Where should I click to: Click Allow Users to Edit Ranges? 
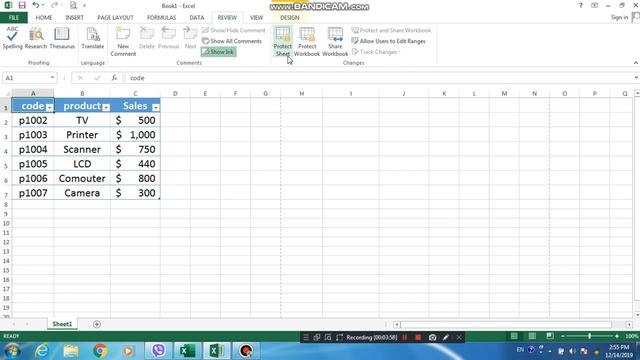coord(388,41)
